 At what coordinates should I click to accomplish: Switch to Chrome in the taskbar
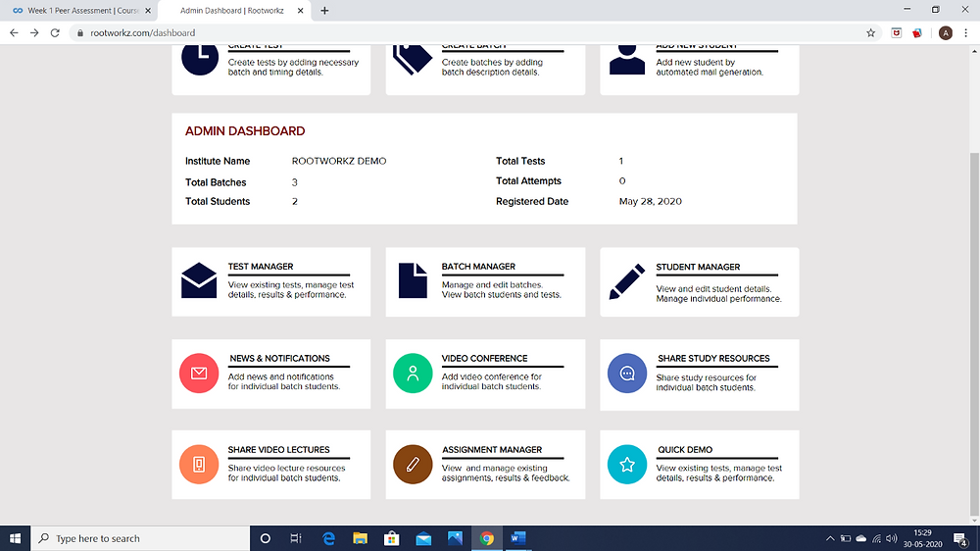(486, 538)
